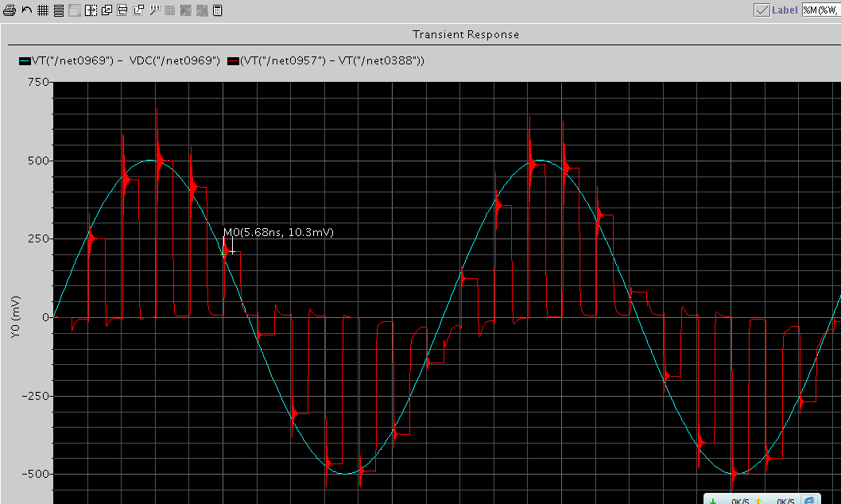Screen dimensions: 841x504
Task: Toggle the grid display icon
Action: (43, 10)
